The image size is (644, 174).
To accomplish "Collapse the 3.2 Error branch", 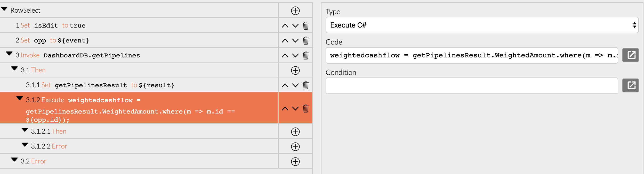I will click(x=14, y=160).
